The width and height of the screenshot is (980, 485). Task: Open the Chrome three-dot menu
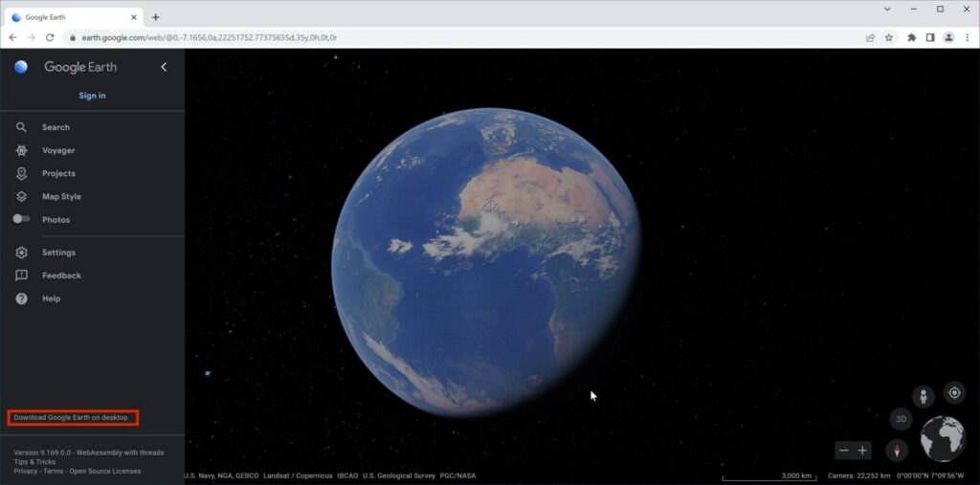coord(968,37)
